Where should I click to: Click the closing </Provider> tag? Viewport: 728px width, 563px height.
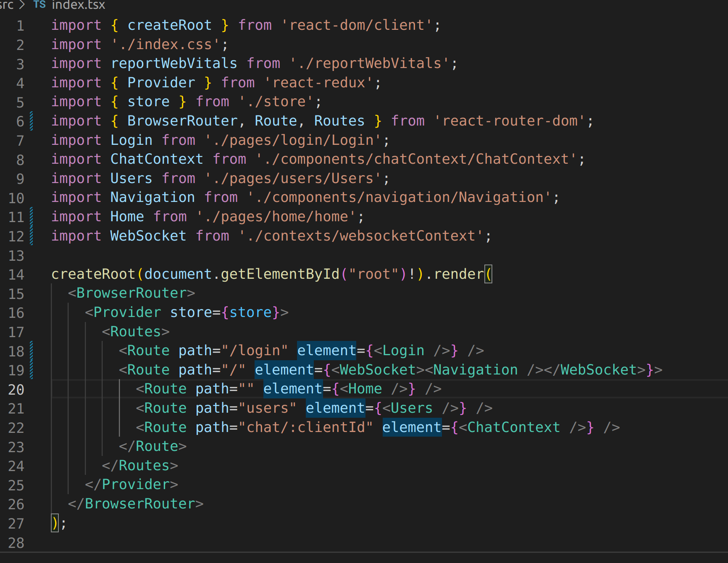(131, 484)
